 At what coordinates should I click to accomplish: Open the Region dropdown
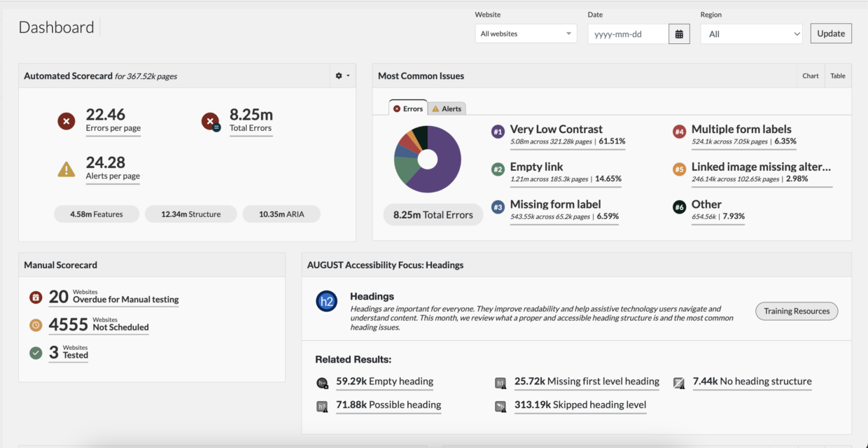click(x=751, y=33)
